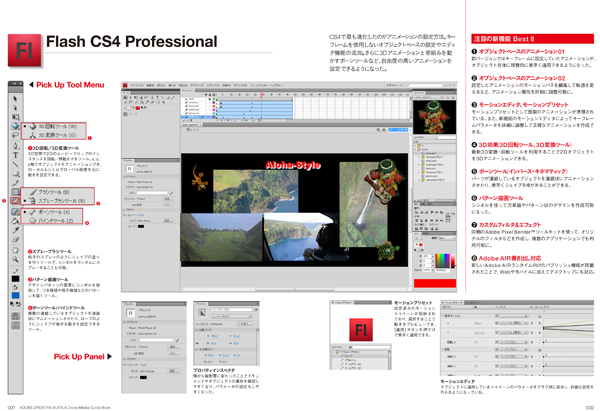
Task: Click the 入れ替え... swap button in instance properties
Action: (x=245, y=324)
